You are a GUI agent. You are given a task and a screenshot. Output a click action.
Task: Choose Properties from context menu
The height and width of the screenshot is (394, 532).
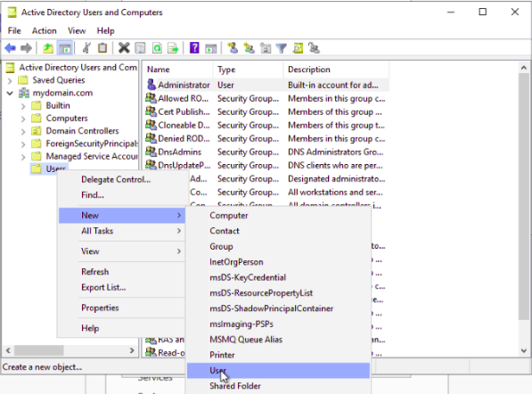(x=122, y=308)
